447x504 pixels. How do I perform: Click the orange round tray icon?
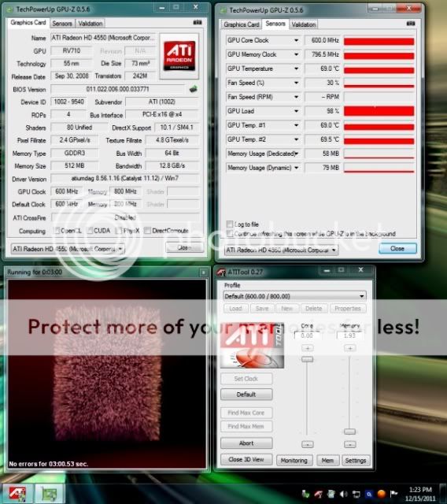[381, 494]
